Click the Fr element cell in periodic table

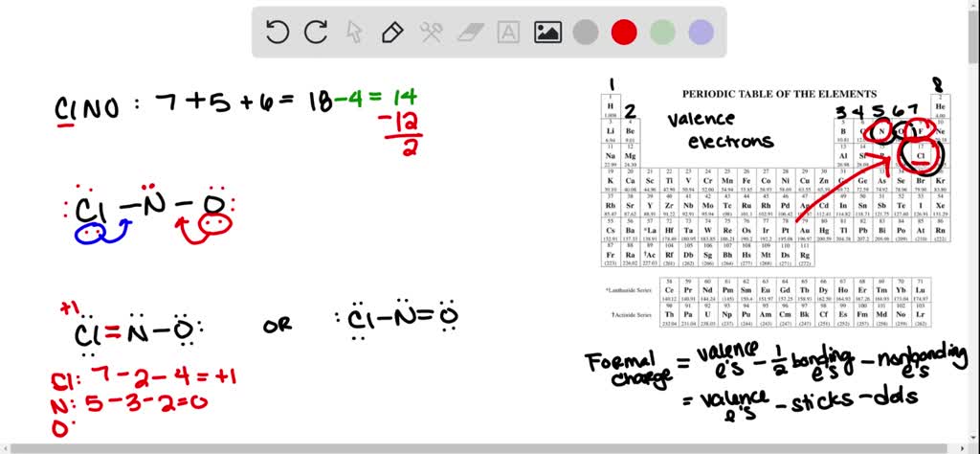pos(611,255)
